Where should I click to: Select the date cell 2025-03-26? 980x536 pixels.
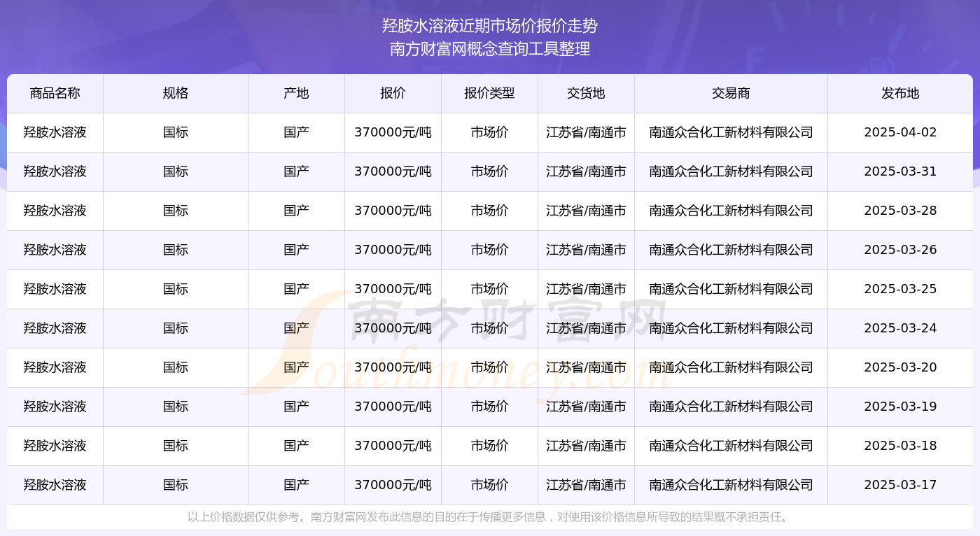pyautogui.click(x=900, y=250)
